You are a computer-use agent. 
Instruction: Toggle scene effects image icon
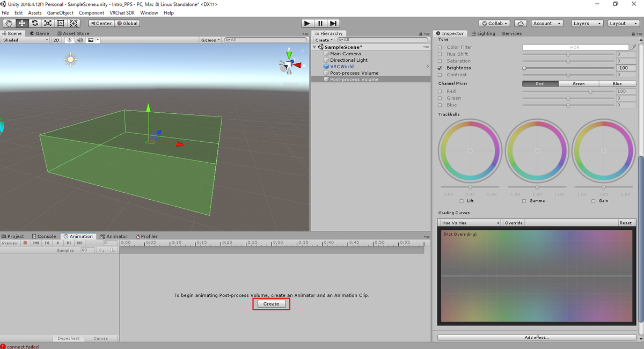click(91, 40)
